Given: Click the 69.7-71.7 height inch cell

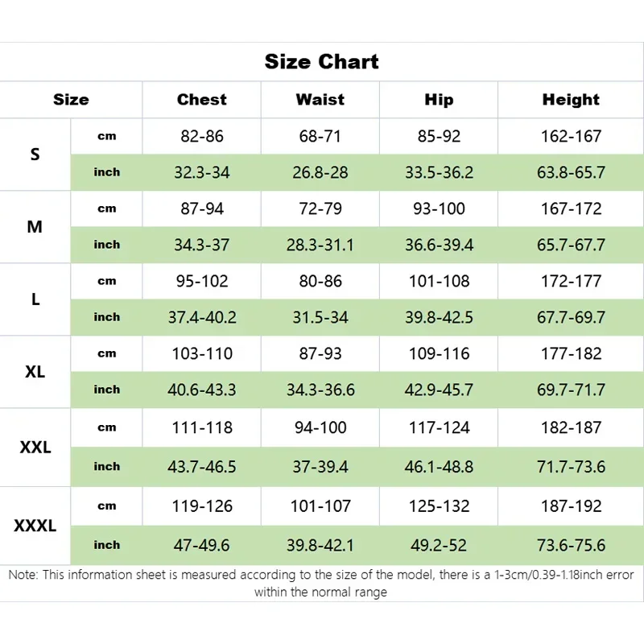Looking at the screenshot, I should coord(571,390).
